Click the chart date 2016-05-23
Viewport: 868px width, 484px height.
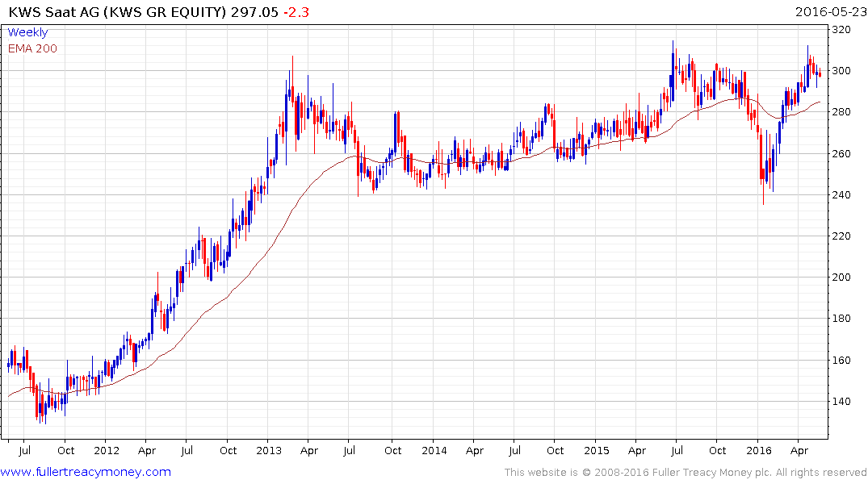[x=831, y=12]
